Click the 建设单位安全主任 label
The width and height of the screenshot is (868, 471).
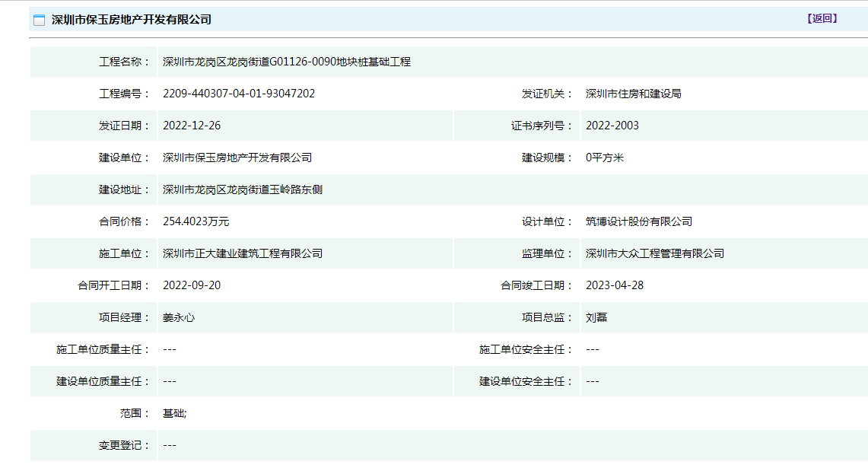coord(526,381)
